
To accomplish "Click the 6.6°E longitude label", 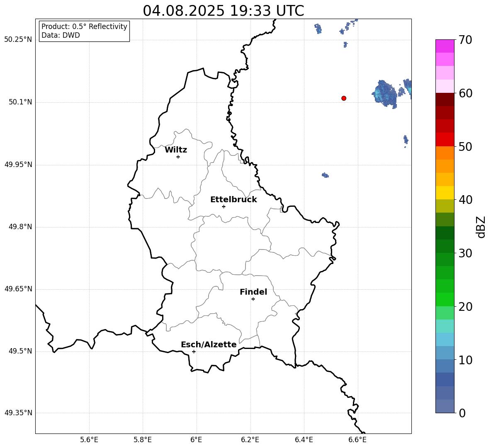I will [357, 440].
